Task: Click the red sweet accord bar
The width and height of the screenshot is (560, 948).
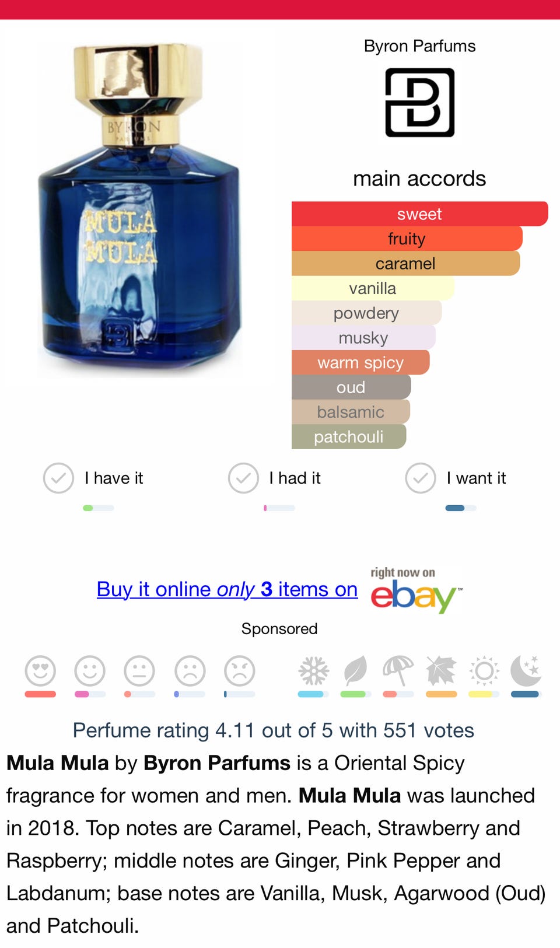Action: click(x=419, y=214)
